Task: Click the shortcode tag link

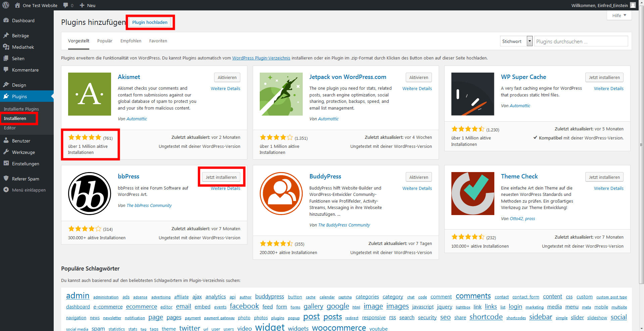Action: coord(486,317)
